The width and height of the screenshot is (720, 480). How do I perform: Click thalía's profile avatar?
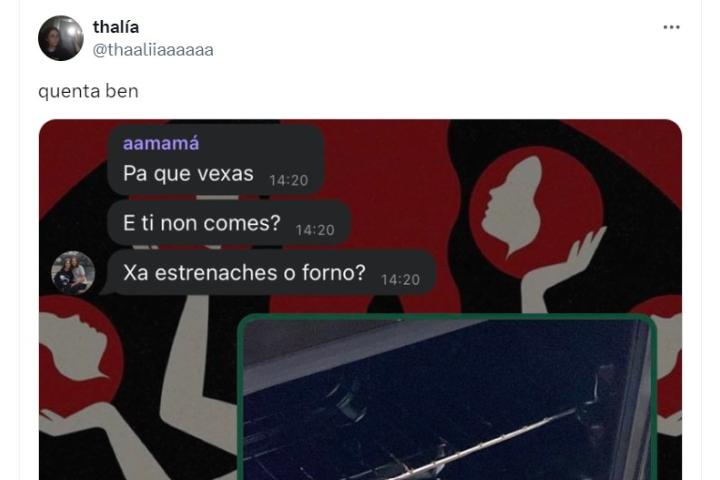[x=61, y=38]
